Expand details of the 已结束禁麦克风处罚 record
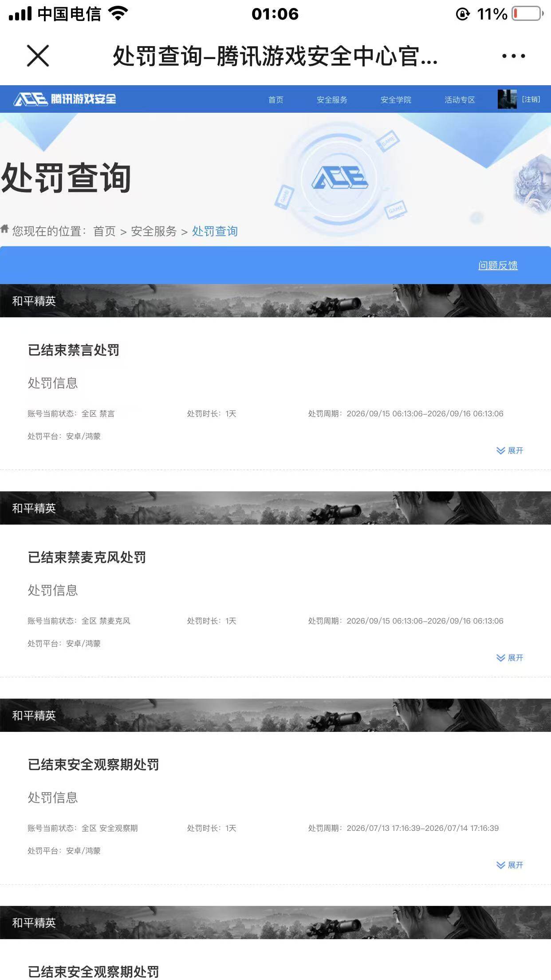 pos(510,658)
